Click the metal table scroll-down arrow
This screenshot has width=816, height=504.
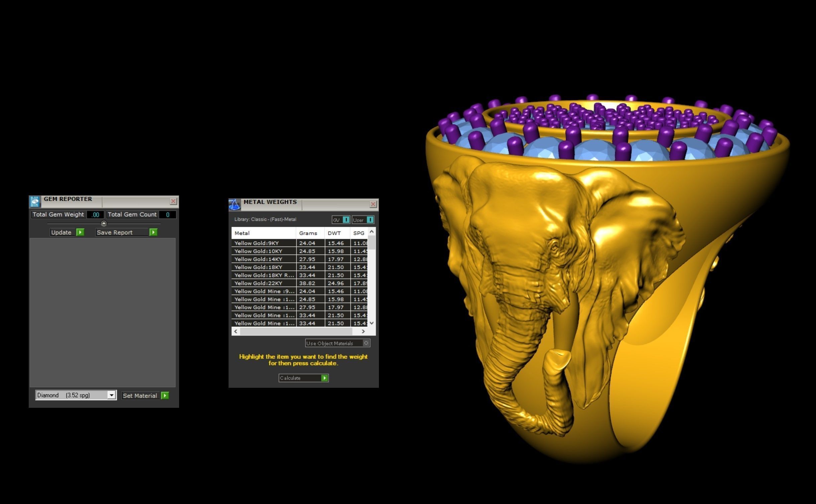point(372,323)
